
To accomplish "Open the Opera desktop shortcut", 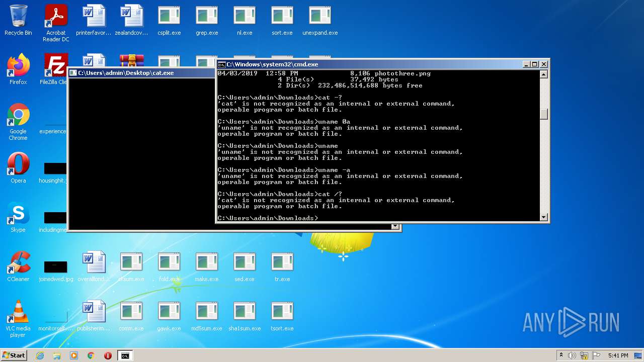I will pos(18,168).
